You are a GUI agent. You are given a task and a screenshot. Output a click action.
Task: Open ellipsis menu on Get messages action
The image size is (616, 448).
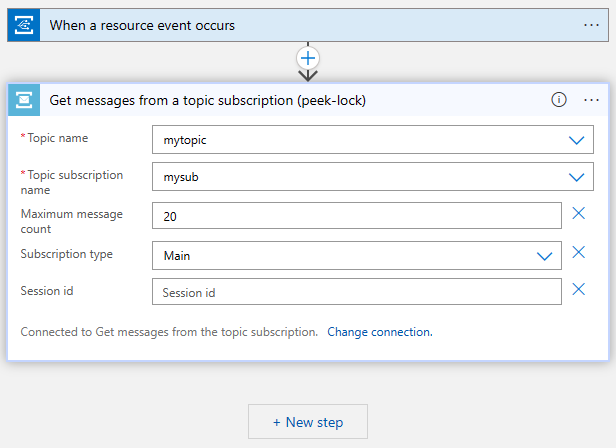tap(591, 100)
